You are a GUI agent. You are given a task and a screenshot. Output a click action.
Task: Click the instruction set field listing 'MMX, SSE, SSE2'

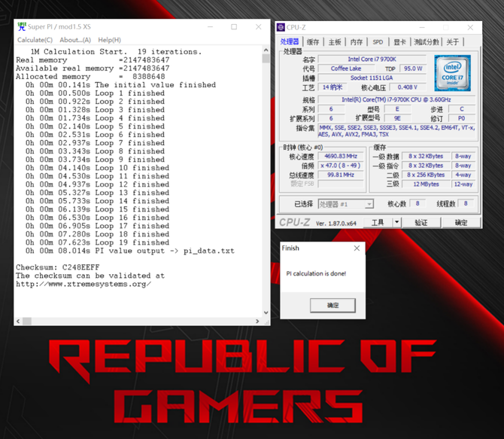(x=396, y=131)
